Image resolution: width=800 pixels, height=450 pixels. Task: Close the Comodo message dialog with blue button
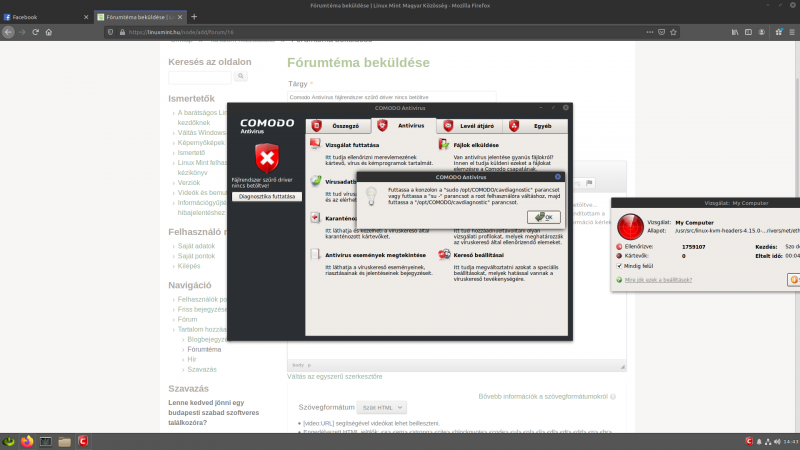click(x=558, y=177)
